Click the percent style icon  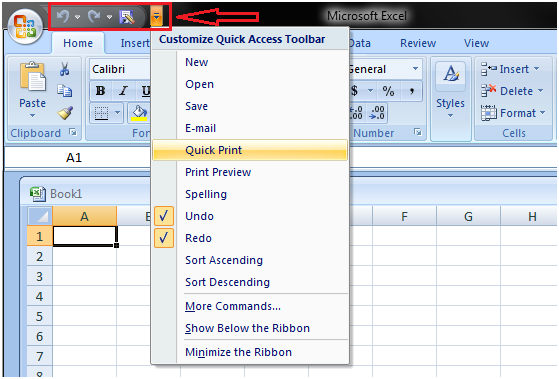coord(388,91)
